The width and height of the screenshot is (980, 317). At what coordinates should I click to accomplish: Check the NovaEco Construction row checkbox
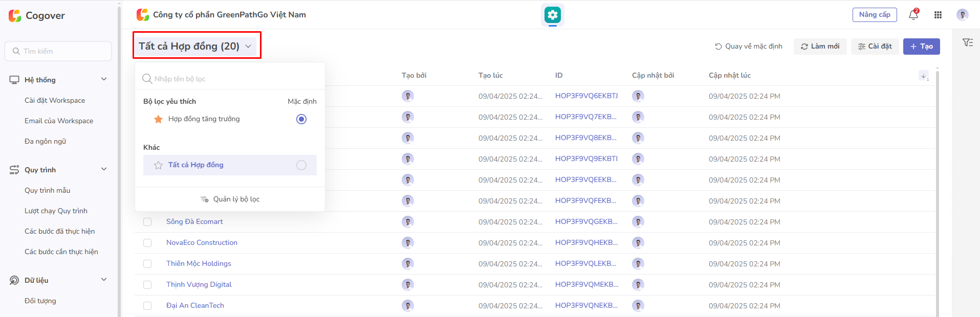pyautogui.click(x=147, y=243)
